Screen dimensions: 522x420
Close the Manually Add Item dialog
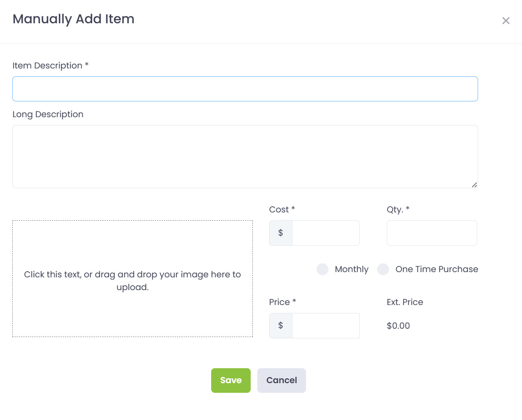point(506,21)
